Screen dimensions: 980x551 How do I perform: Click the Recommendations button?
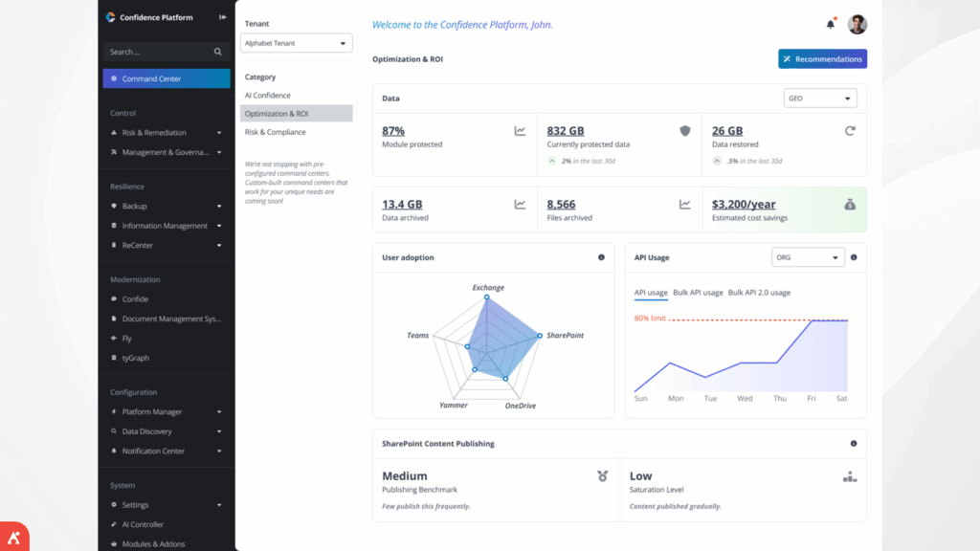[x=822, y=58]
